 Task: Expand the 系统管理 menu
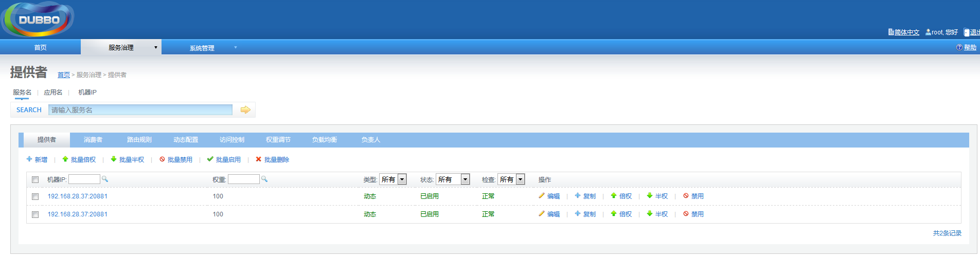tap(202, 48)
